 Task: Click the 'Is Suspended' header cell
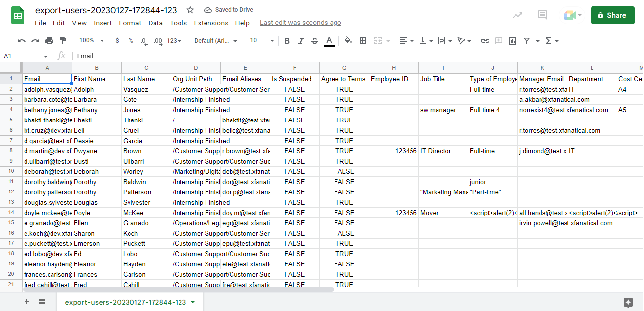pyautogui.click(x=295, y=79)
